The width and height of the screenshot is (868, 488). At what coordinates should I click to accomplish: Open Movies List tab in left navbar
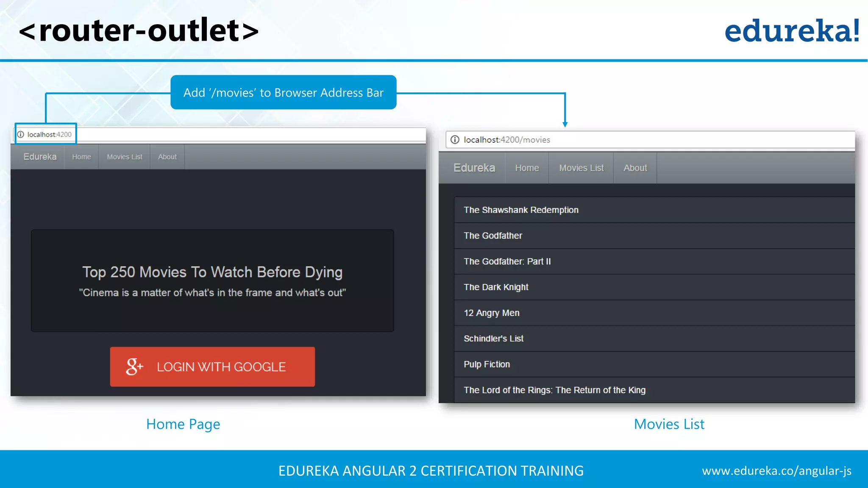click(125, 157)
